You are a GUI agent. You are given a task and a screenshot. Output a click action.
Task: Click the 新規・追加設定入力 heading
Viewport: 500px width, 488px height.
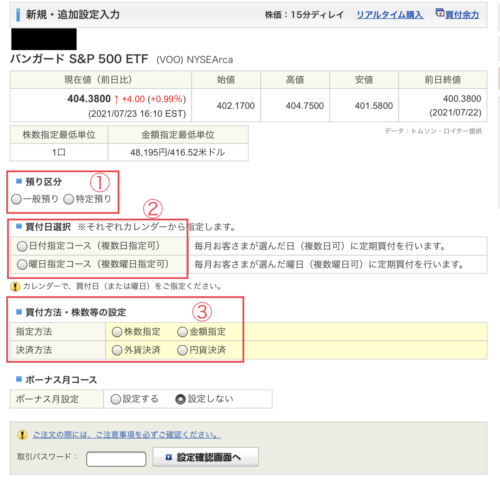pyautogui.click(x=73, y=15)
